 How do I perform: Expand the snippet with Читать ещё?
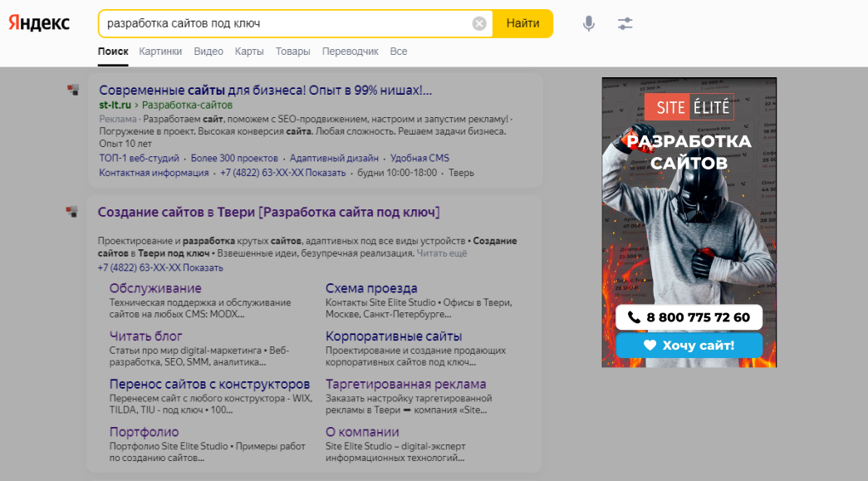click(442, 253)
